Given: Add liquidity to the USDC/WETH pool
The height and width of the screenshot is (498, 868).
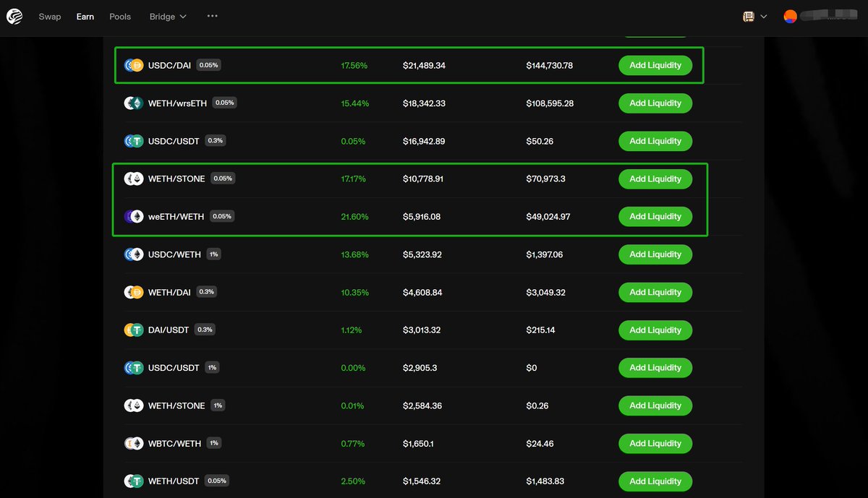Looking at the screenshot, I should [x=655, y=254].
